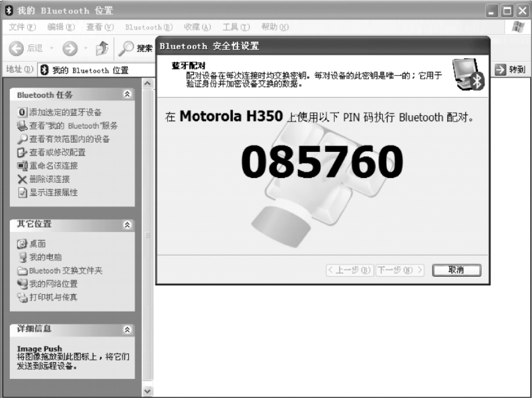Open the Back button history dropdown arrow
The image size is (532, 398).
click(51, 48)
